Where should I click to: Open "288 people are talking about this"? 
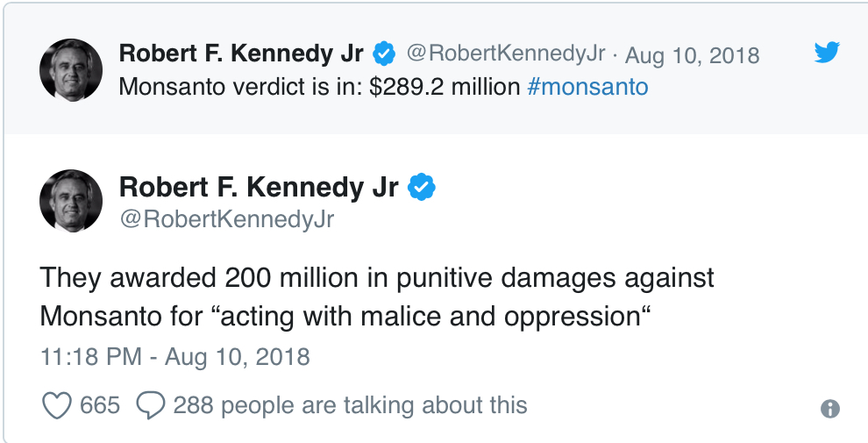pos(350,405)
